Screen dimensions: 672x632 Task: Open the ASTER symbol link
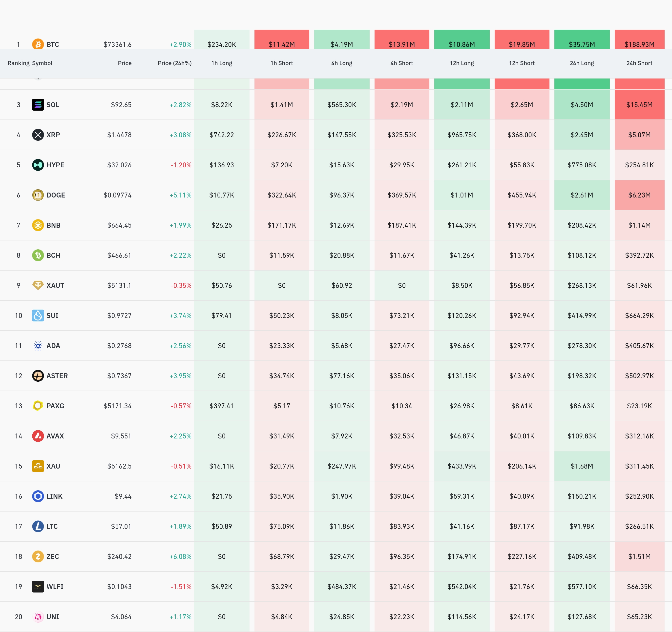click(57, 376)
